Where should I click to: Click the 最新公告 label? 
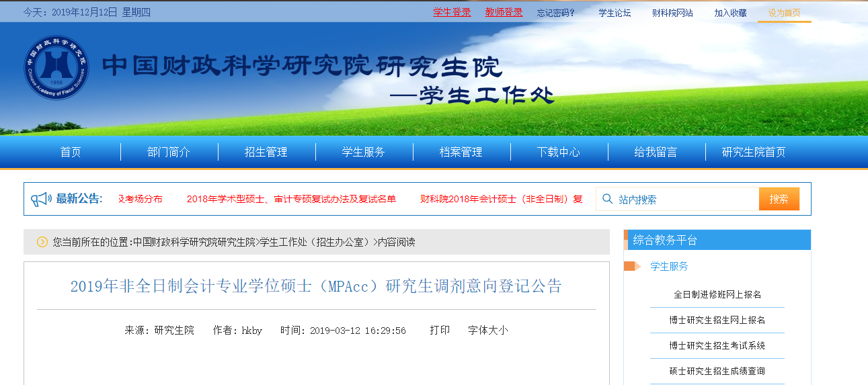[x=79, y=199]
